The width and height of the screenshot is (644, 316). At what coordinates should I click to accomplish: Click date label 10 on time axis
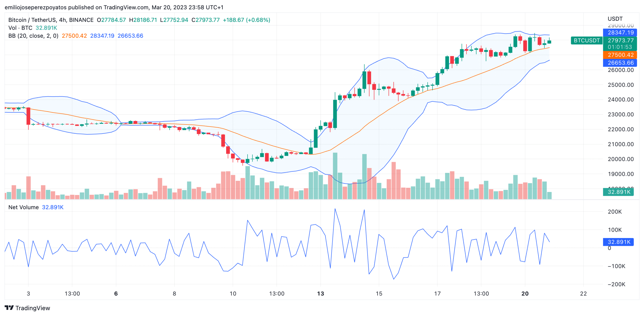(x=233, y=293)
